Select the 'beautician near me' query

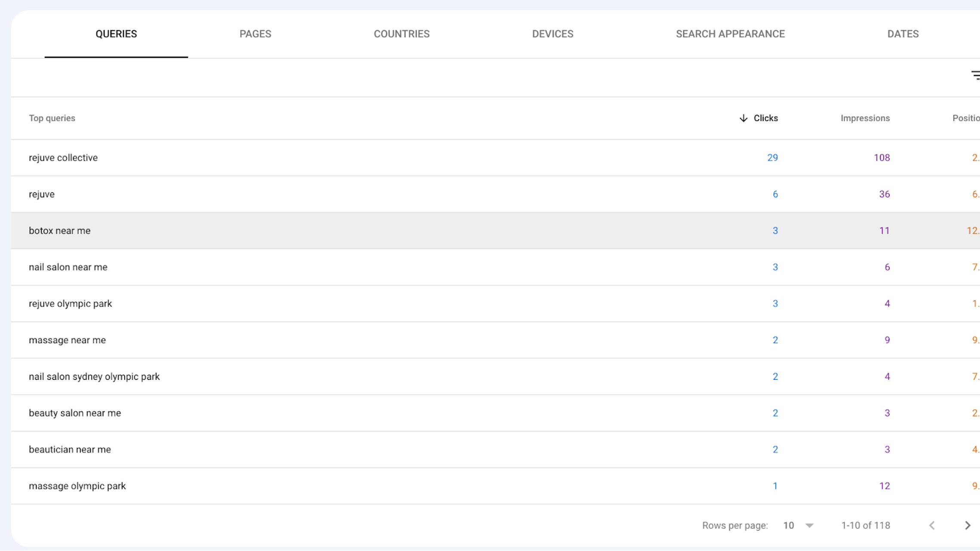point(70,449)
